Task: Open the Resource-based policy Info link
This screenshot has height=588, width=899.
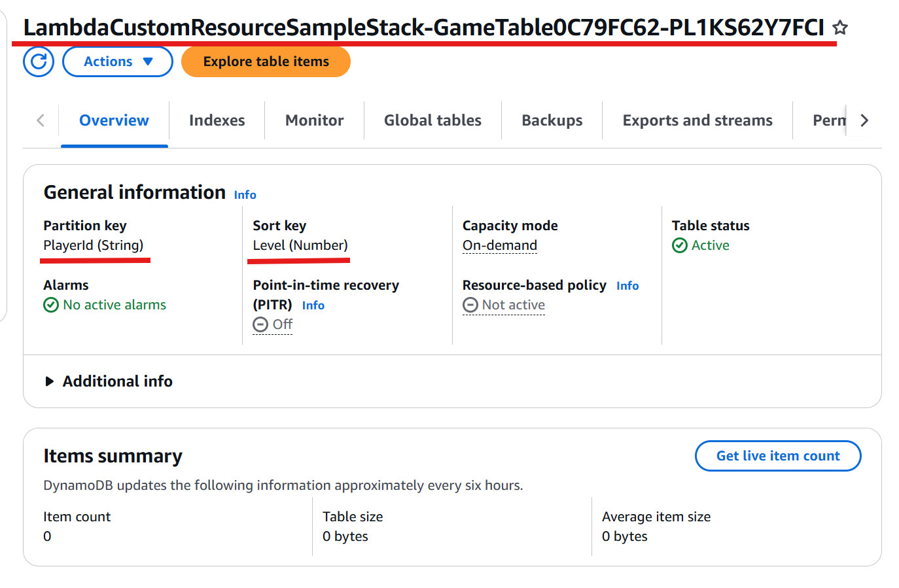Action: [x=627, y=286]
